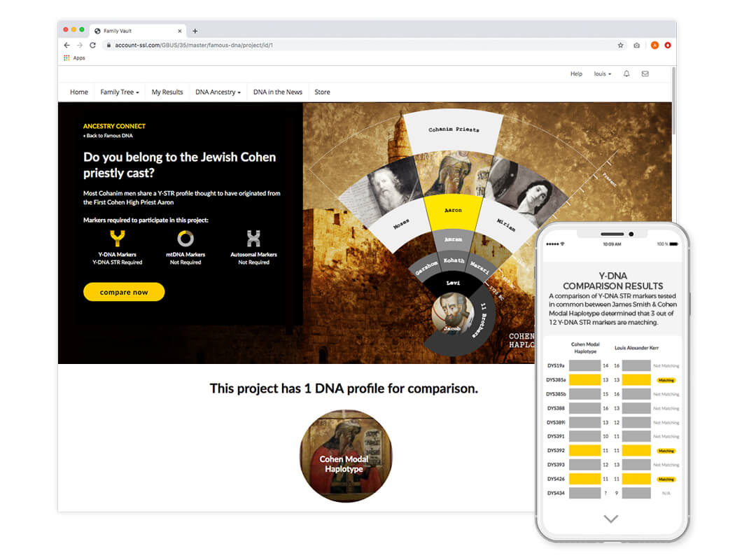The width and height of the screenshot is (756, 560).
Task: Click the Matching badge in DYS426 row
Action: (666, 479)
